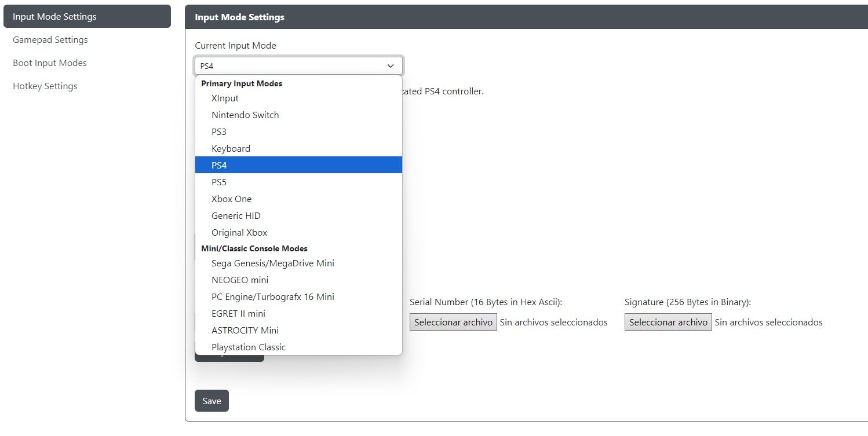
Task: Navigate to Hotkey Settings
Action: [x=87, y=86]
